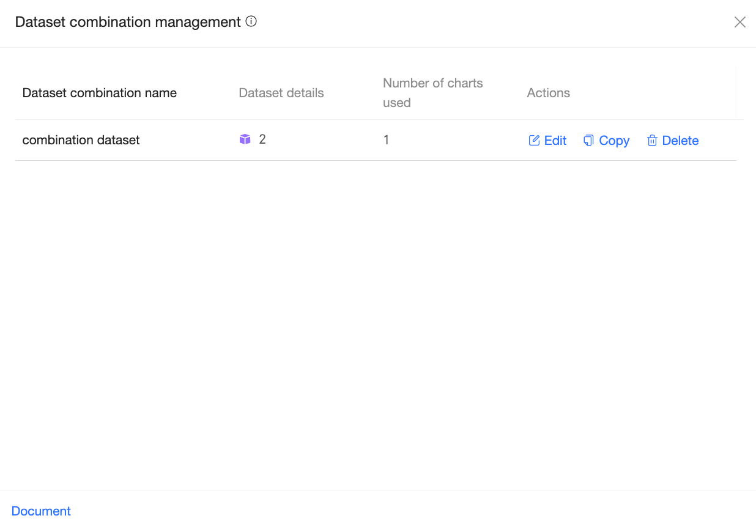Click the dataset count number 2
Viewport: 756px width, 532px height.
coord(262,139)
